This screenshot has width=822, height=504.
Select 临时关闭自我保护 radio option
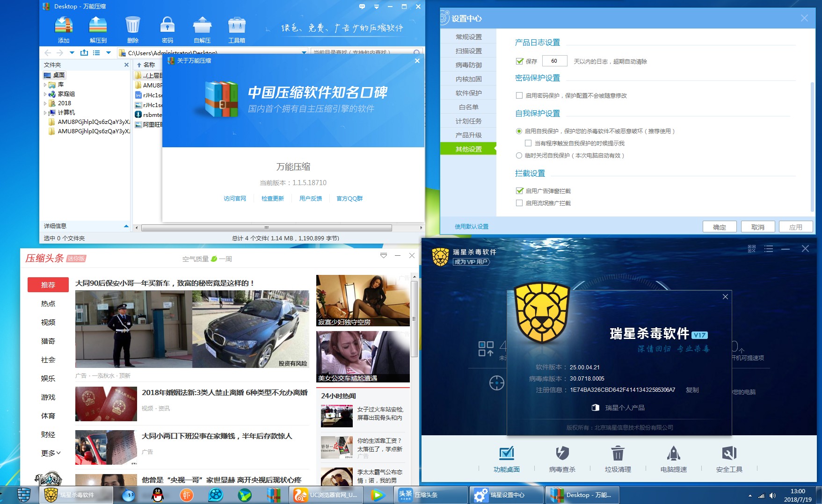click(x=519, y=156)
